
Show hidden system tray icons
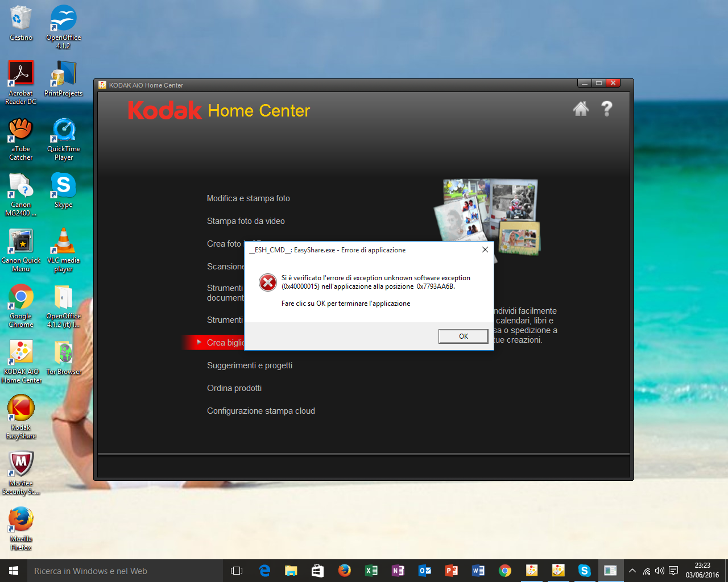click(632, 571)
